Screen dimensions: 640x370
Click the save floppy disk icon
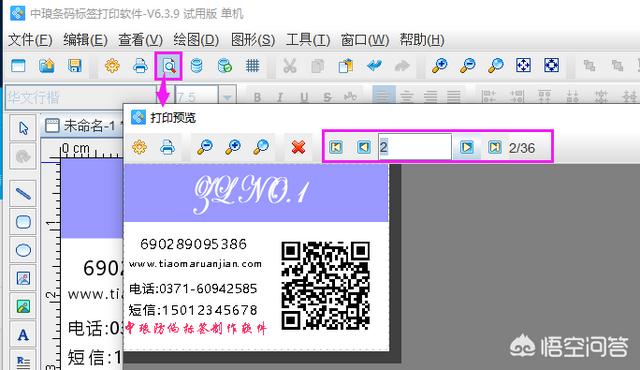(x=75, y=66)
